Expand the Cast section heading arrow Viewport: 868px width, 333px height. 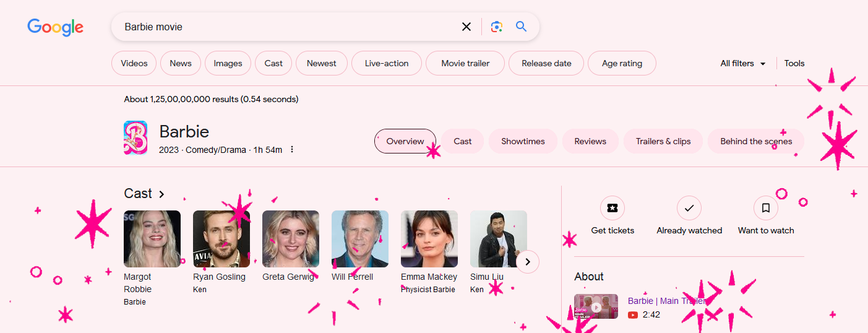(161, 194)
